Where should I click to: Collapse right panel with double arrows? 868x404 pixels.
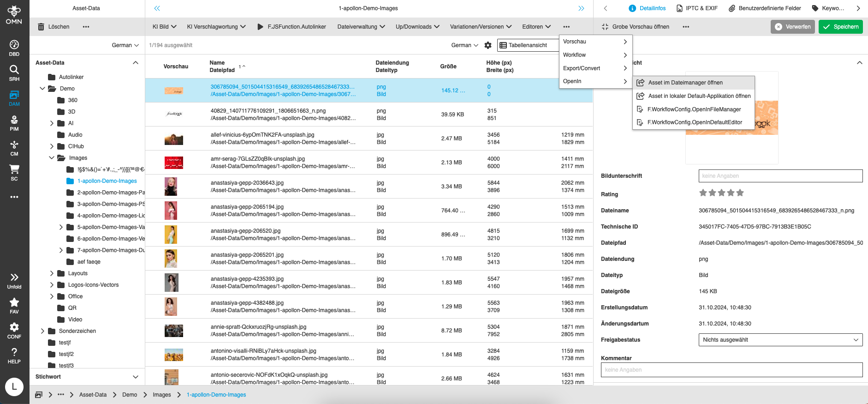pos(581,8)
